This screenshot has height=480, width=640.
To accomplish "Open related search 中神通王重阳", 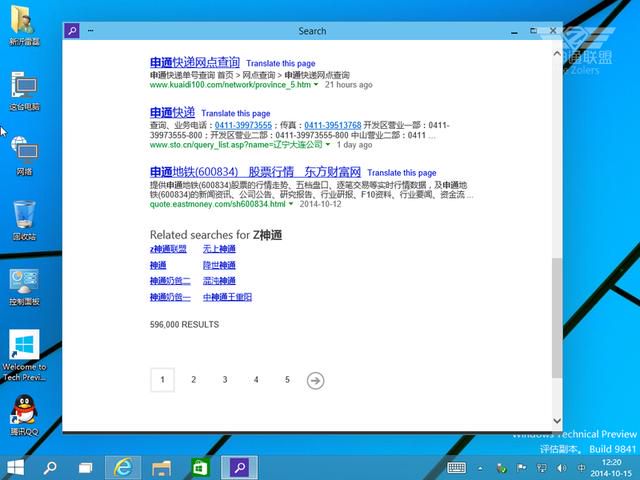I will point(227,297).
